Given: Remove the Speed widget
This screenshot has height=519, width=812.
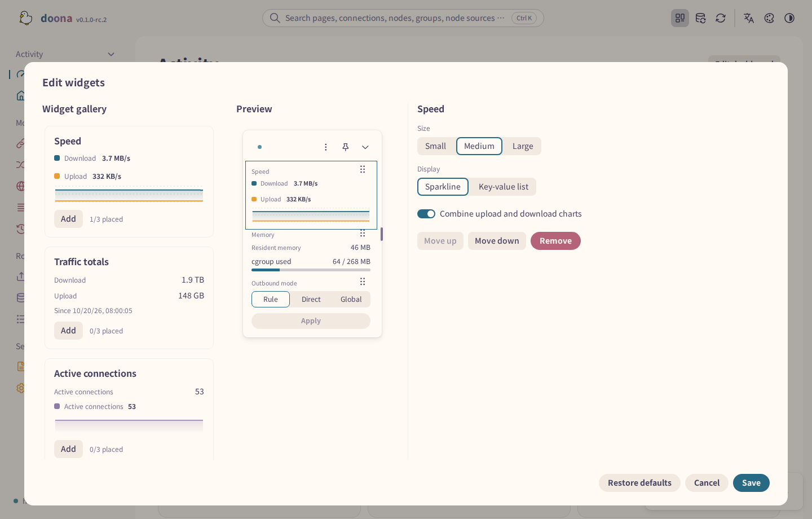Looking at the screenshot, I should pyautogui.click(x=555, y=241).
